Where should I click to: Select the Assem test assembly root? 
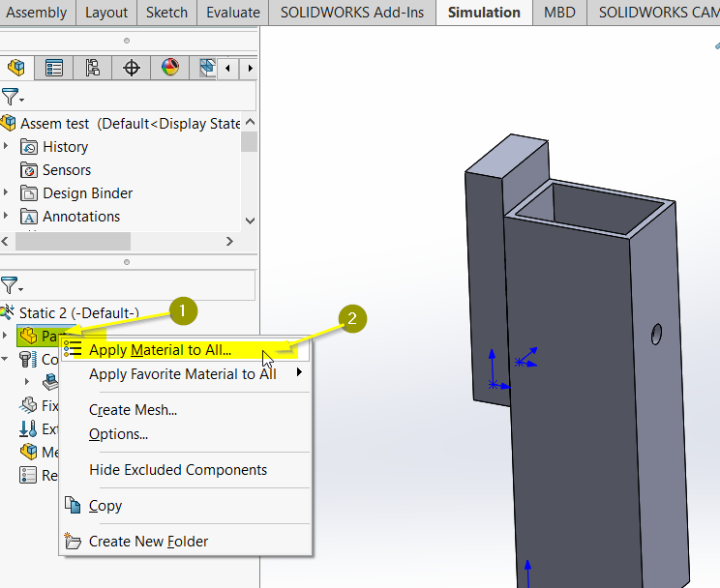pos(120,124)
